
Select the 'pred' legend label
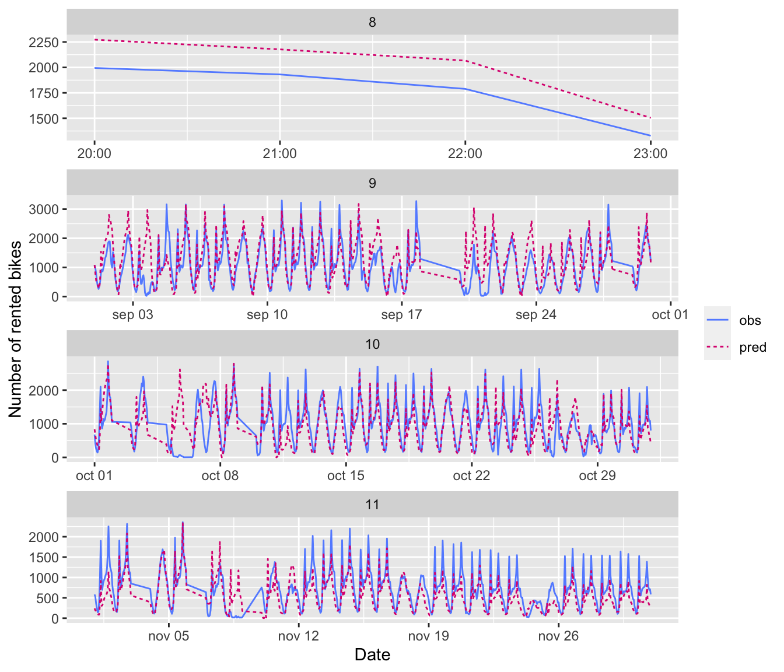point(752,348)
